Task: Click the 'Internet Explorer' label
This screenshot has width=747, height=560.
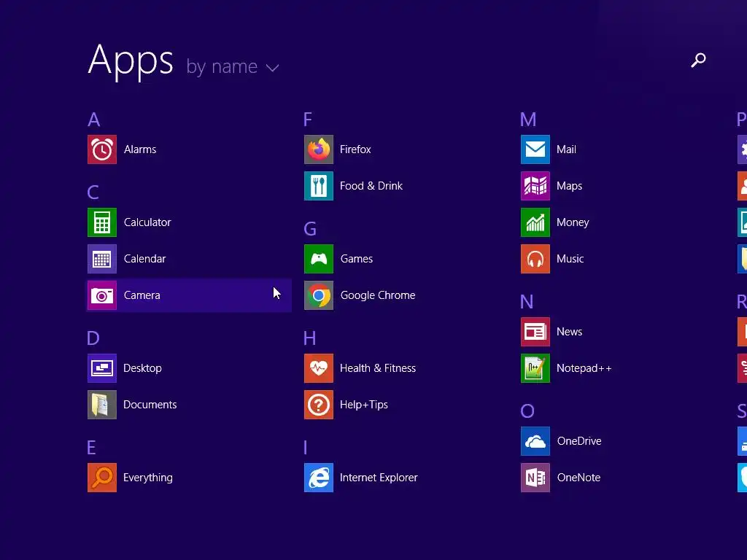Action: tap(379, 478)
